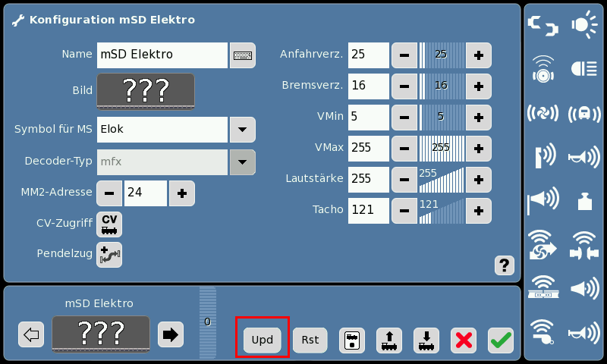This screenshot has height=364, width=607.
Task: Click the MM2-Adresse value field 24
Action: pos(146,193)
